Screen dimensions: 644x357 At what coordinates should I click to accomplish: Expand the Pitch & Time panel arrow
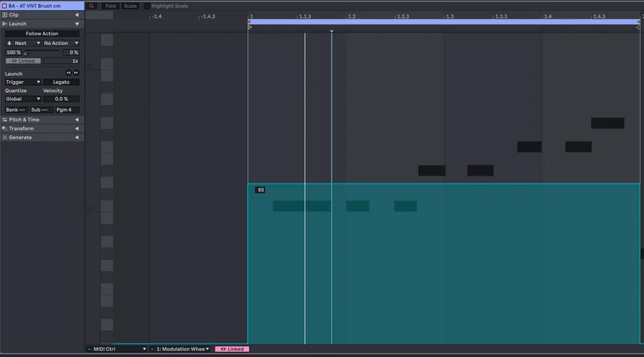tap(76, 120)
